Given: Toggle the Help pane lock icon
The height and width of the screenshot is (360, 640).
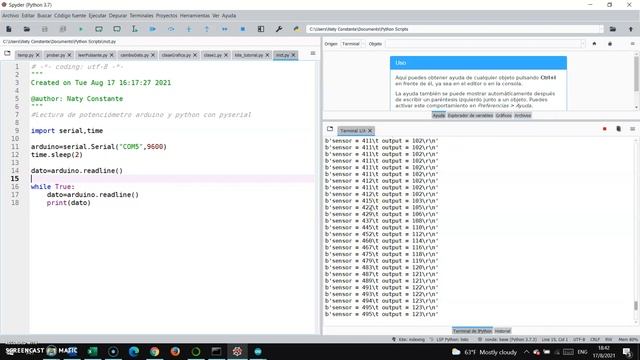Looking at the screenshot, I should 610,44.
